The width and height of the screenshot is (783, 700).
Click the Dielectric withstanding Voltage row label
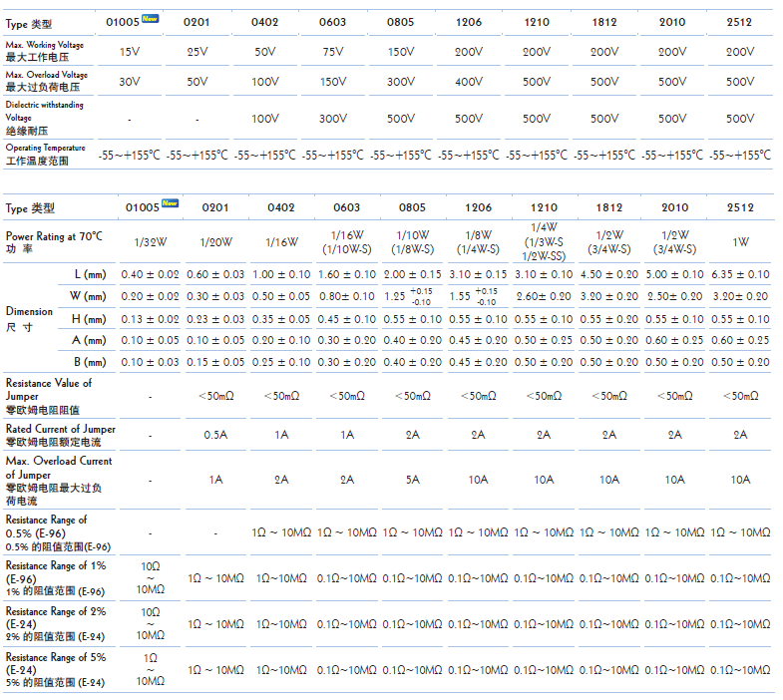[45, 118]
